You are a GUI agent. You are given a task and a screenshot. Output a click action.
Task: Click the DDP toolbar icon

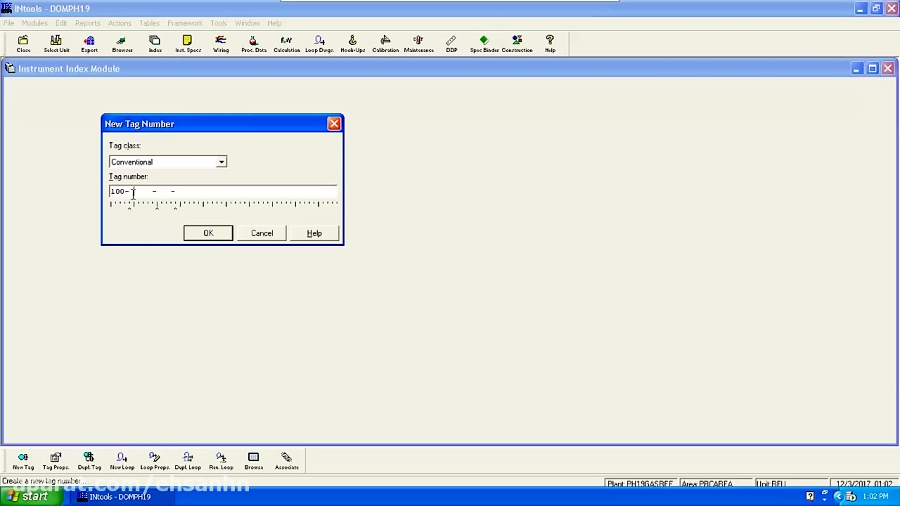[x=451, y=44]
